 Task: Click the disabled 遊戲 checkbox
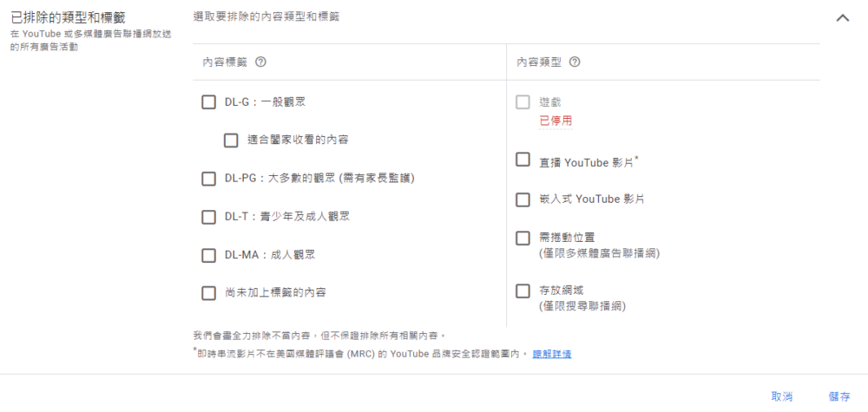(x=523, y=102)
